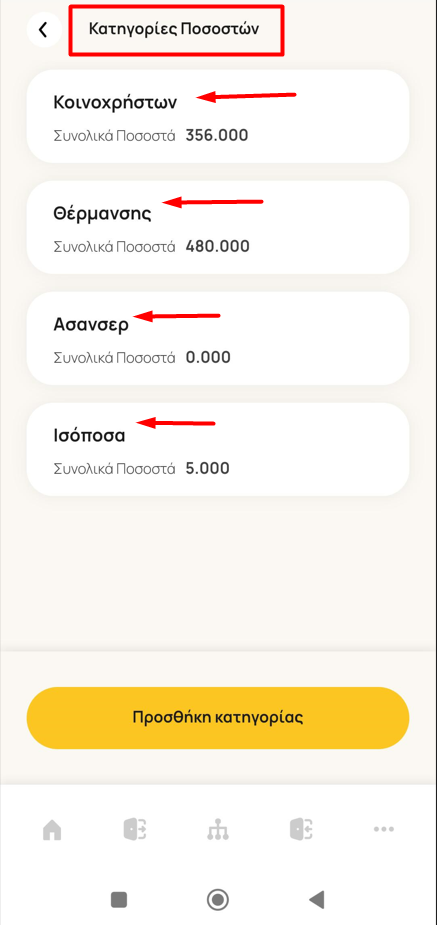This screenshot has width=437, height=925.
Task: Open the Home tab icon in bottom bar
Action: (52, 830)
